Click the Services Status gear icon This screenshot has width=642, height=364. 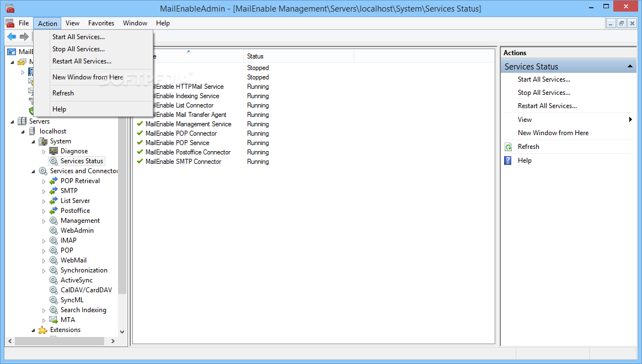tap(54, 161)
